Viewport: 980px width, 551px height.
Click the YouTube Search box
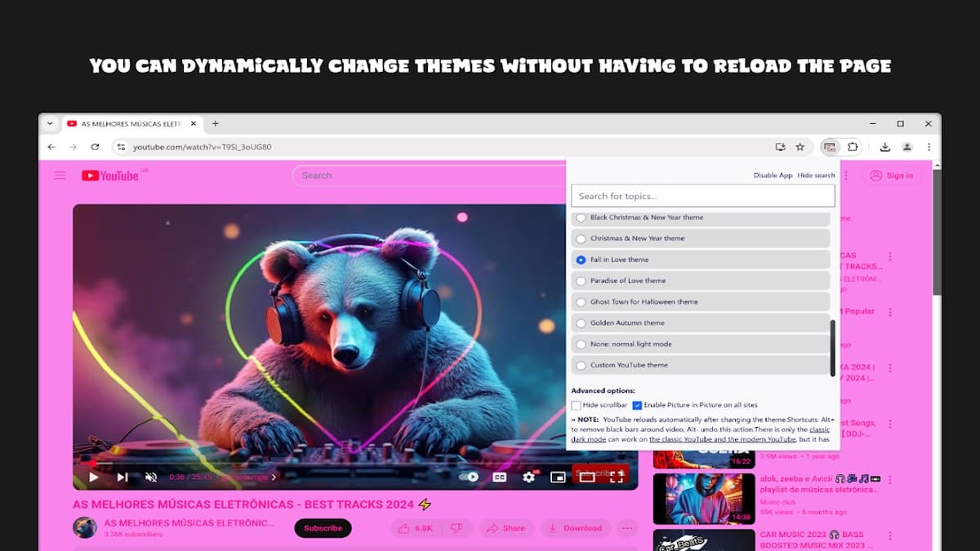[x=429, y=176]
